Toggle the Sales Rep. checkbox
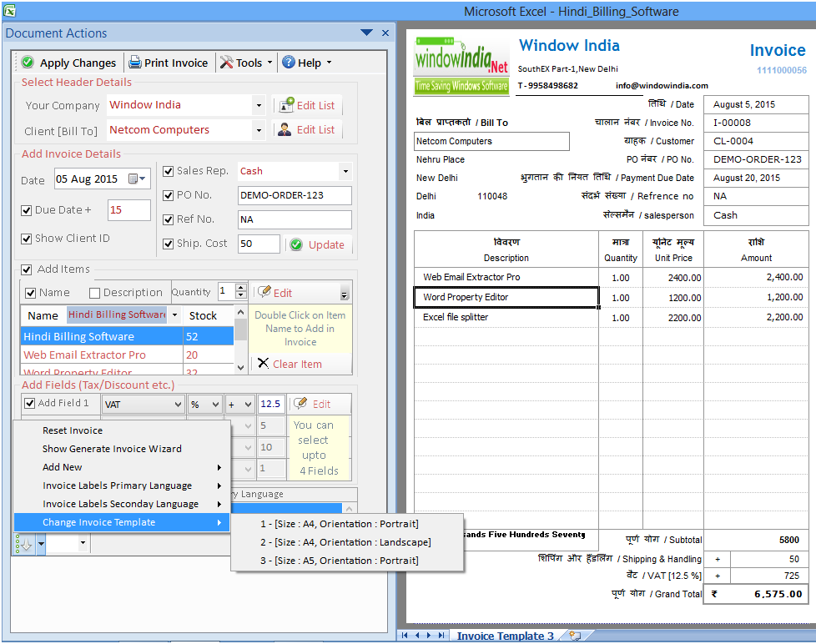 (x=168, y=171)
